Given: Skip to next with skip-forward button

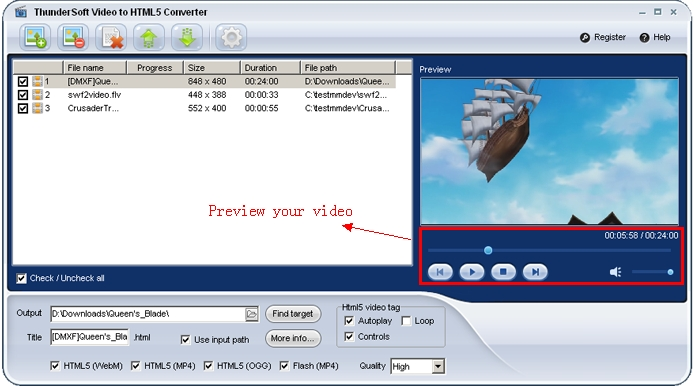Looking at the screenshot, I should tap(535, 272).
